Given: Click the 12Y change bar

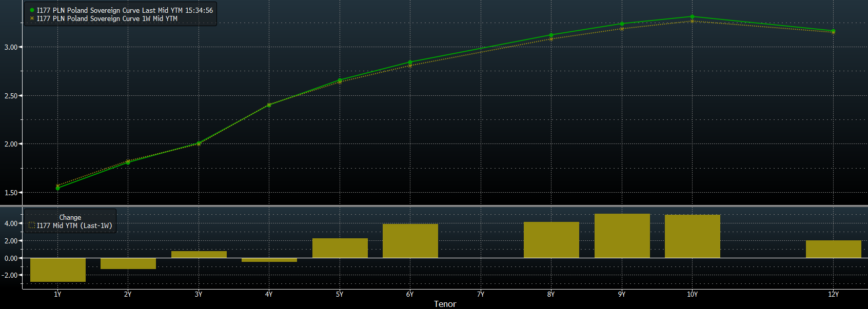Looking at the screenshot, I should pyautogui.click(x=833, y=249).
